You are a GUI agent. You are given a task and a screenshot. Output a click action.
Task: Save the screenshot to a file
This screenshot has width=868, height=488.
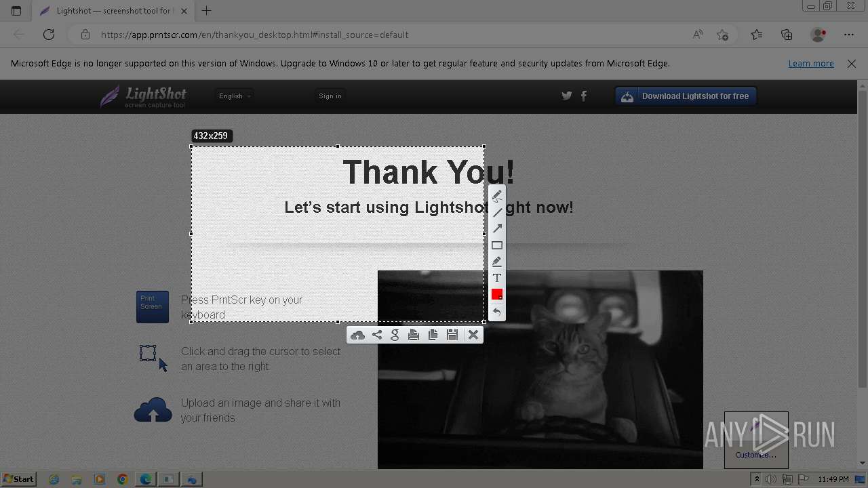click(x=452, y=335)
